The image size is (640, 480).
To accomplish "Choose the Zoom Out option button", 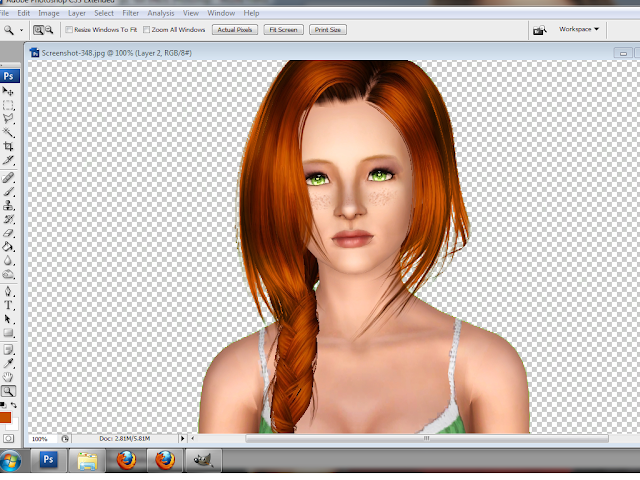I will point(49,30).
